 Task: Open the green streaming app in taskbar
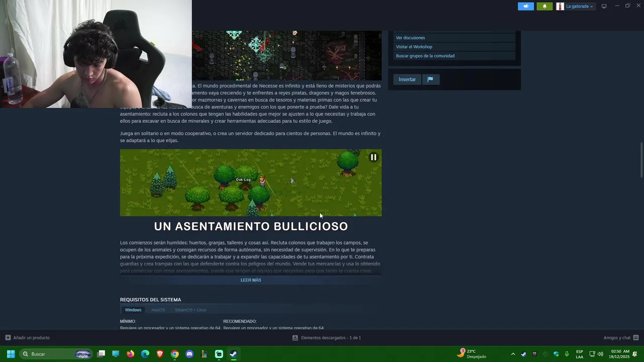click(219, 354)
